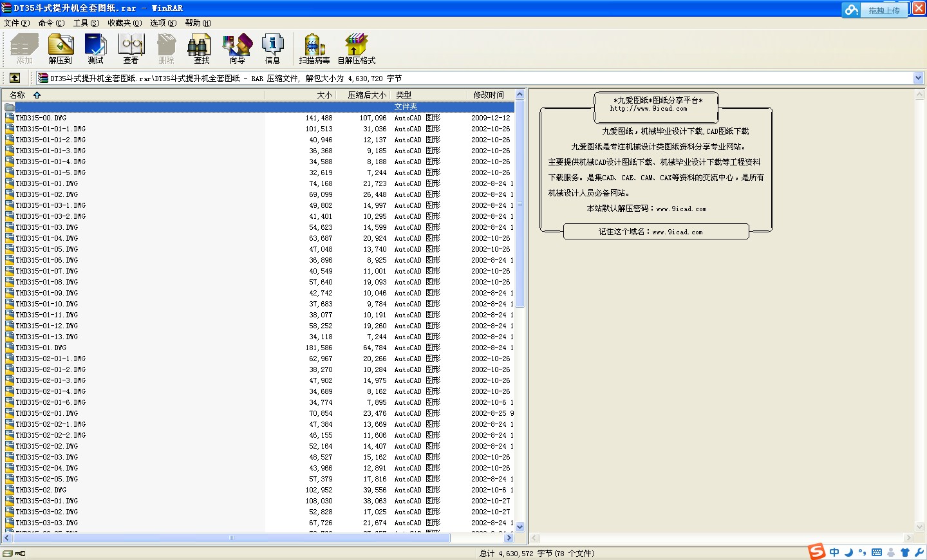Open the 选项 (Options) menu
This screenshot has height=560, width=927.
point(163,23)
